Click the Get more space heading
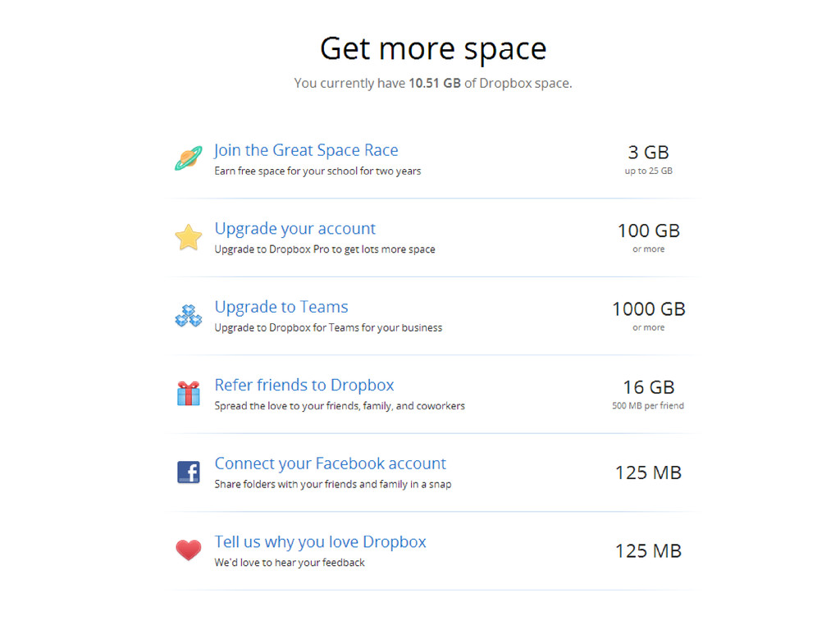This screenshot has height=630, width=840. click(433, 48)
